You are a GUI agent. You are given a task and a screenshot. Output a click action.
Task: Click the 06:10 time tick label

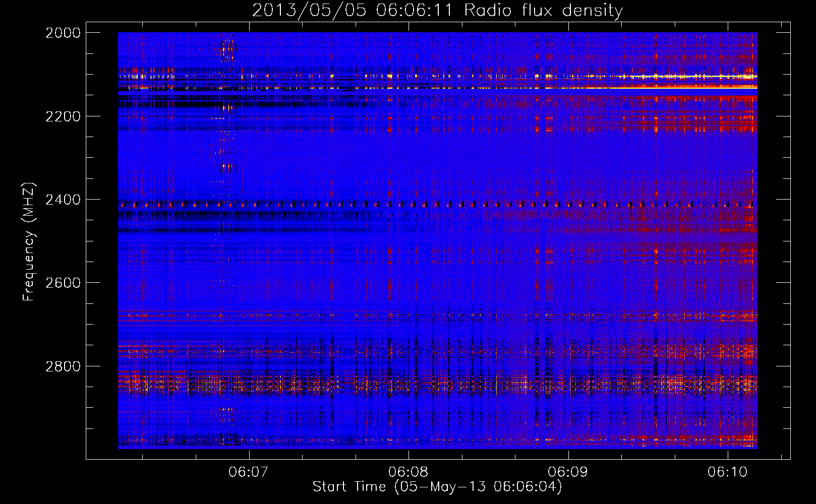coord(727,472)
